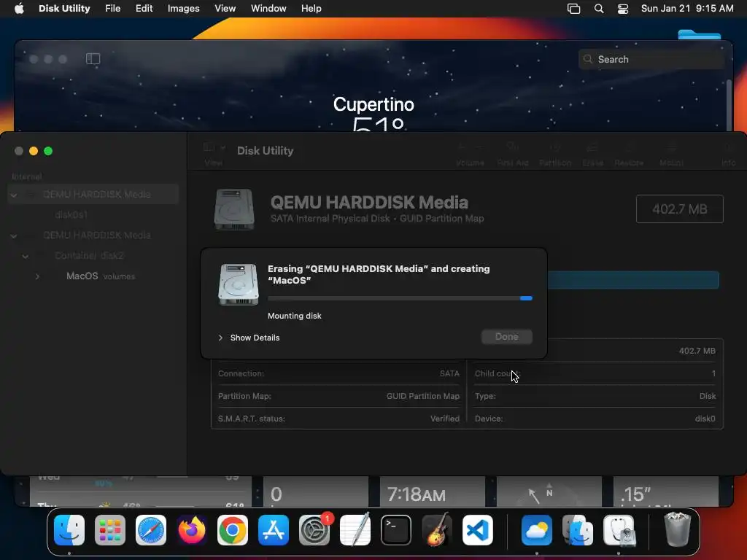Open Terminal from the Dock
Screen dimensions: 747x560
(396, 530)
